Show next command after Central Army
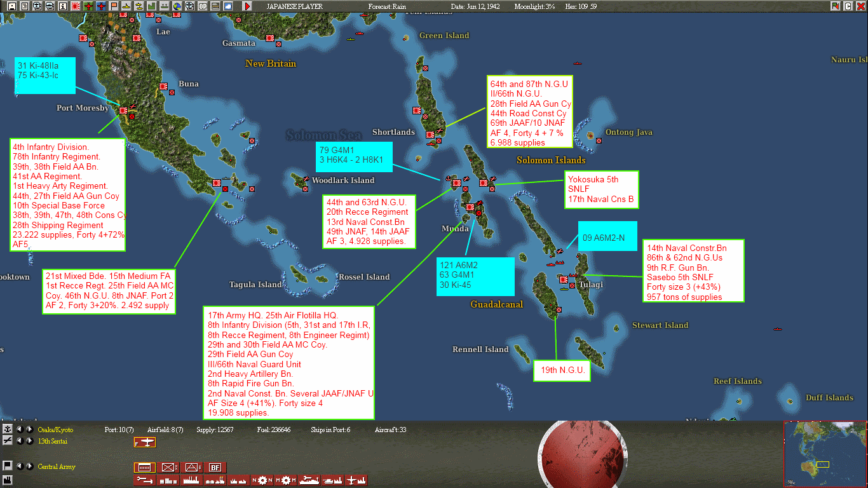This screenshot has height=488, width=868. pyautogui.click(x=29, y=466)
